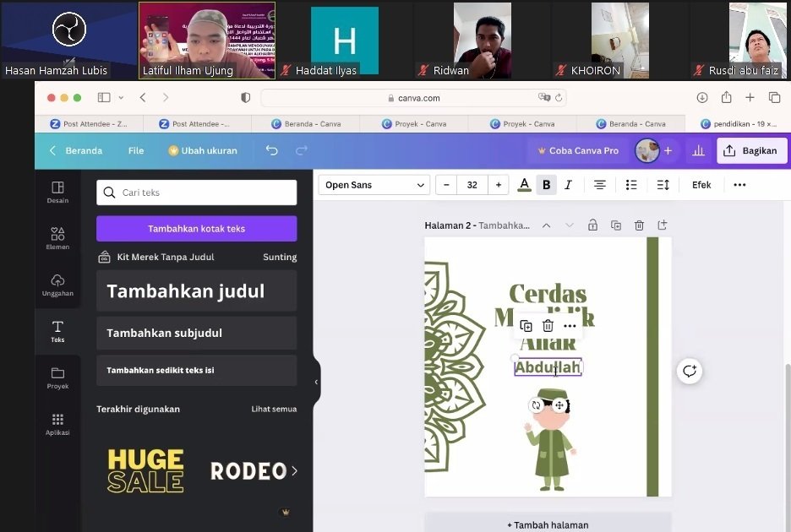Screen dimensions: 791x532
Task: Toggle italic formatting
Action: (x=568, y=185)
